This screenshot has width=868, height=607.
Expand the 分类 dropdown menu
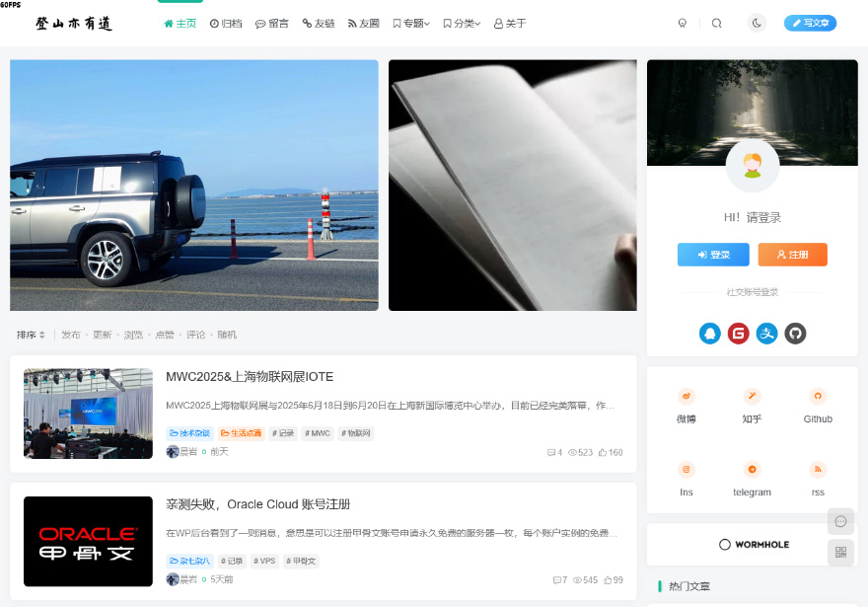point(462,23)
